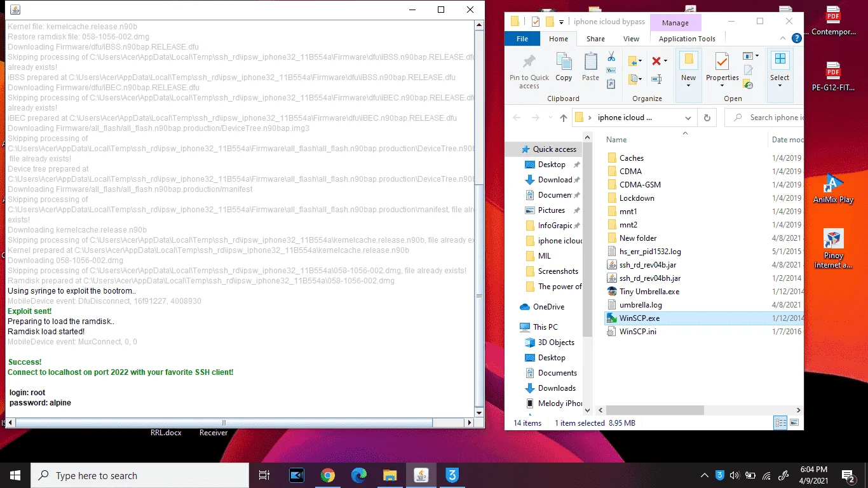This screenshot has width=868, height=488.
Task: Click the Paste clipboard icon
Action: 590,62
